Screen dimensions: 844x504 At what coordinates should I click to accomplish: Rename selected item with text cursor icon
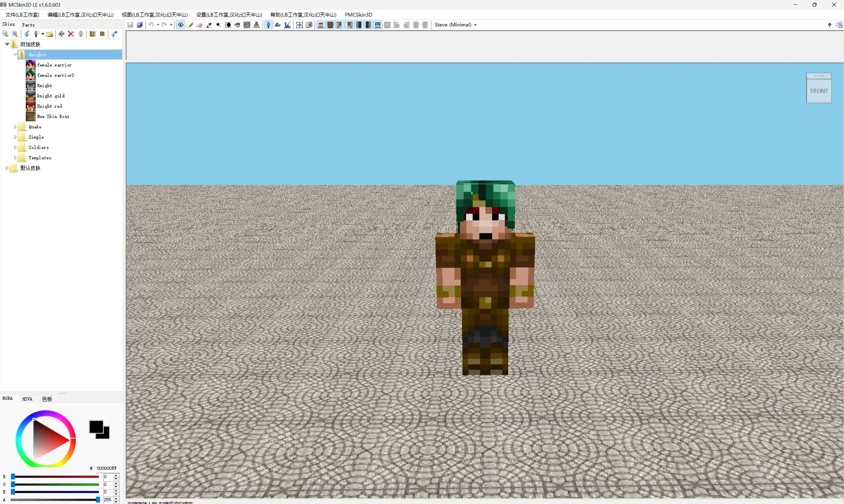61,34
